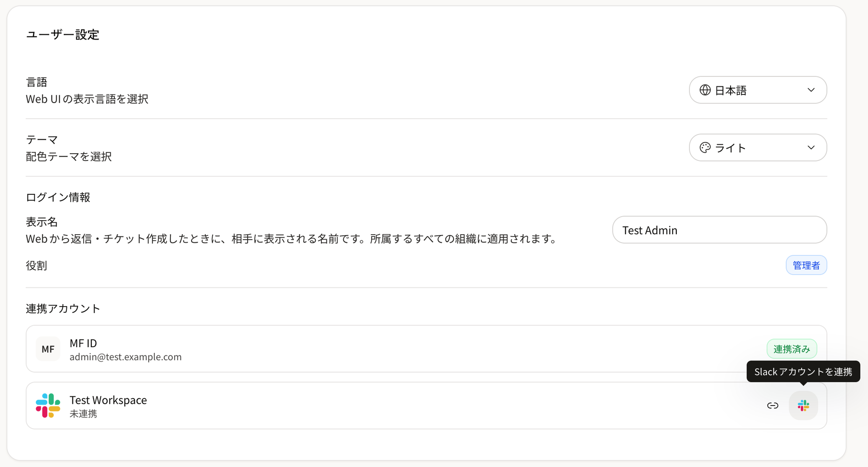
Task: Click the admin@test.example.com email address
Action: point(126,357)
